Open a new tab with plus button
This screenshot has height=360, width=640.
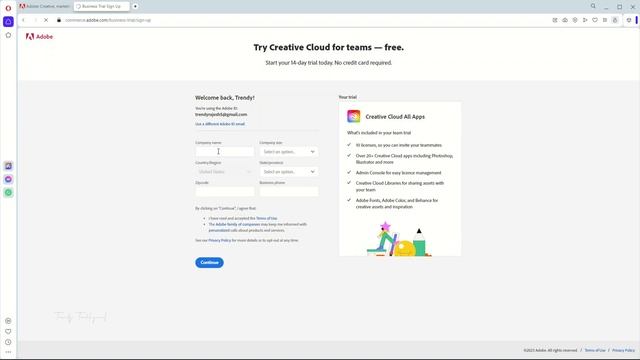(135, 7)
